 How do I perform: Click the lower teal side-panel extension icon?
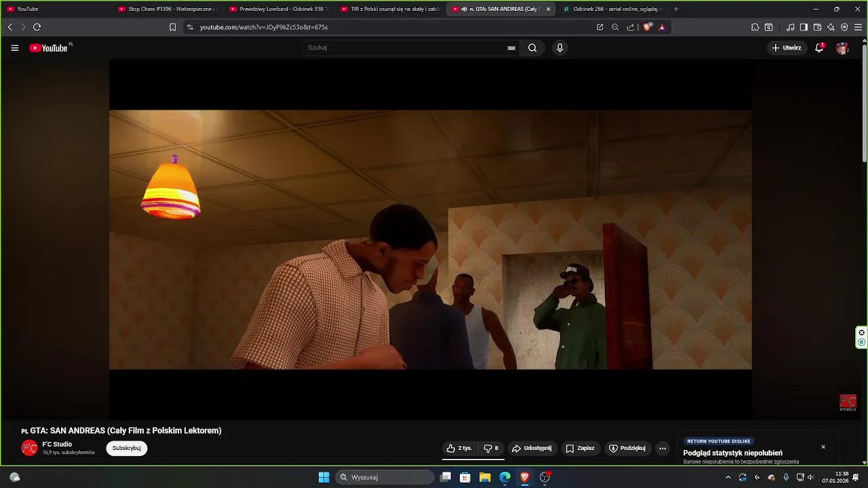click(x=861, y=342)
